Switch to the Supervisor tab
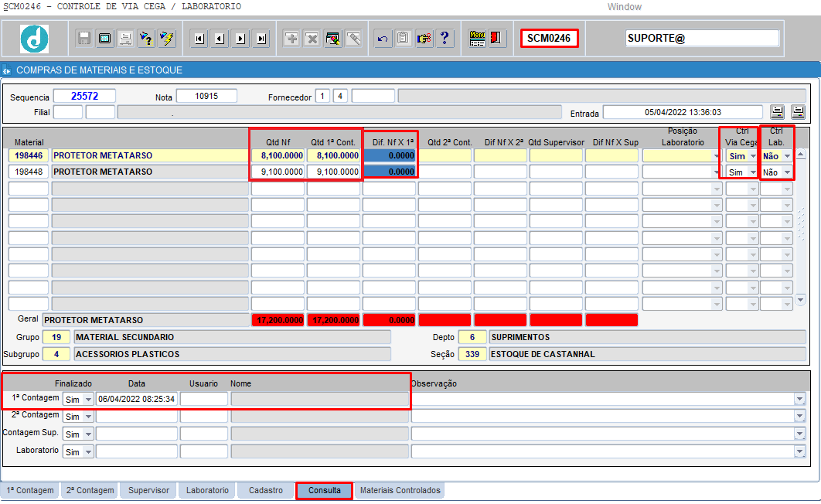Viewport: 821px width, 504px height. pos(148,490)
